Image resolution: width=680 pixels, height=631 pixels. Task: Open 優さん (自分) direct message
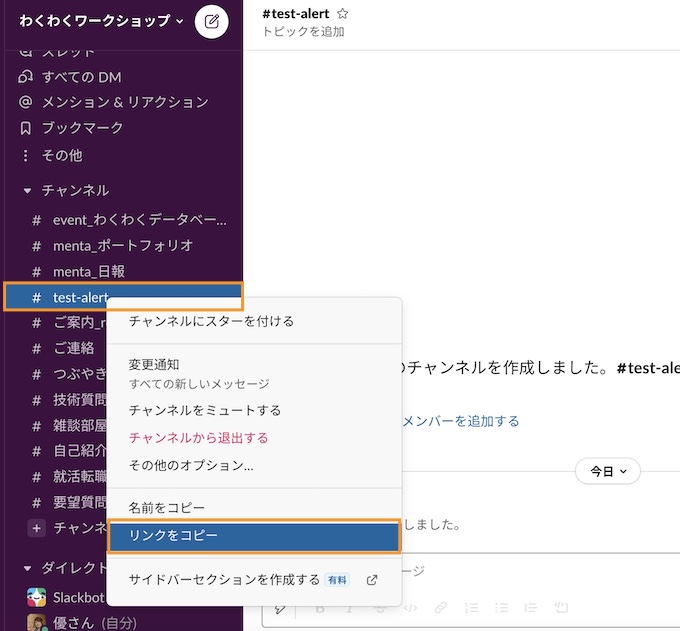click(95, 623)
